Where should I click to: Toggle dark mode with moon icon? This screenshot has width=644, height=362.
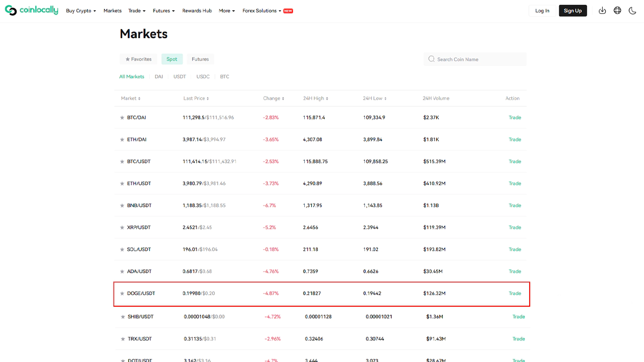[632, 11]
